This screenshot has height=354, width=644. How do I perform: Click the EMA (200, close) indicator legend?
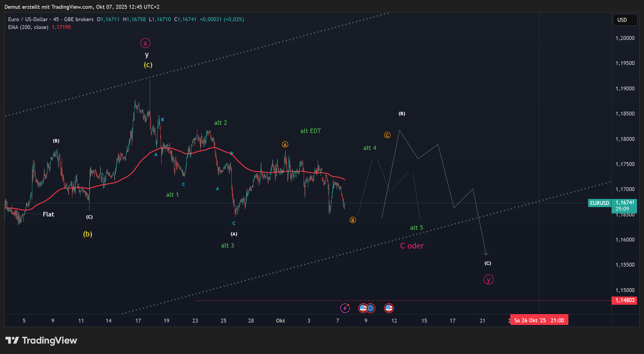tap(28, 27)
